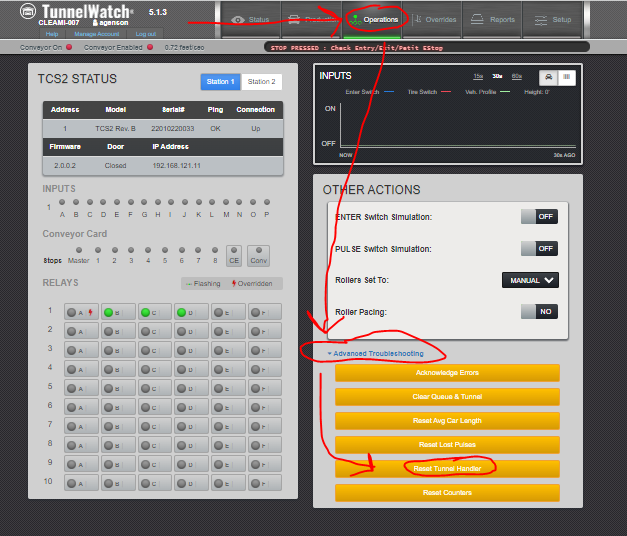This screenshot has height=536, width=627.
Task: Collapse the Advanced Troubleshooting section
Action: click(x=375, y=353)
